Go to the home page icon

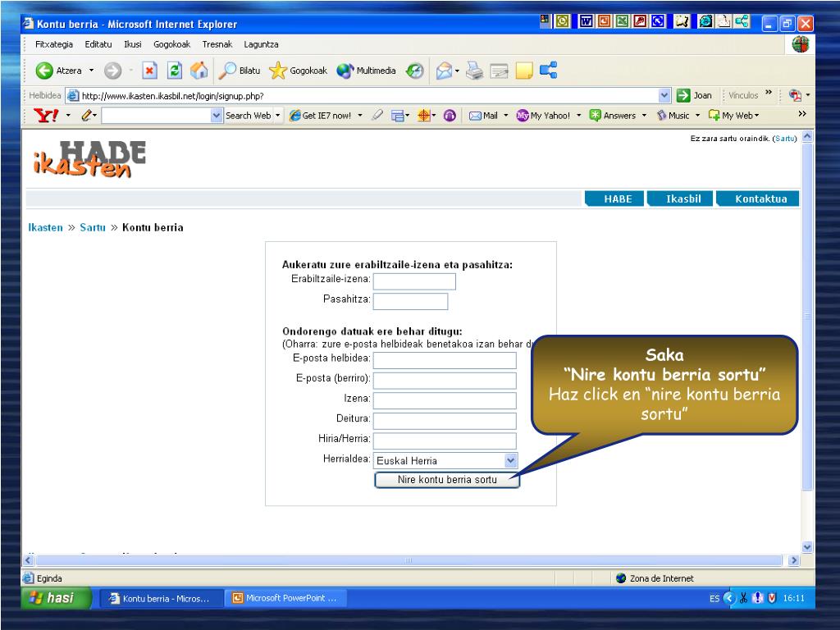tap(199, 71)
